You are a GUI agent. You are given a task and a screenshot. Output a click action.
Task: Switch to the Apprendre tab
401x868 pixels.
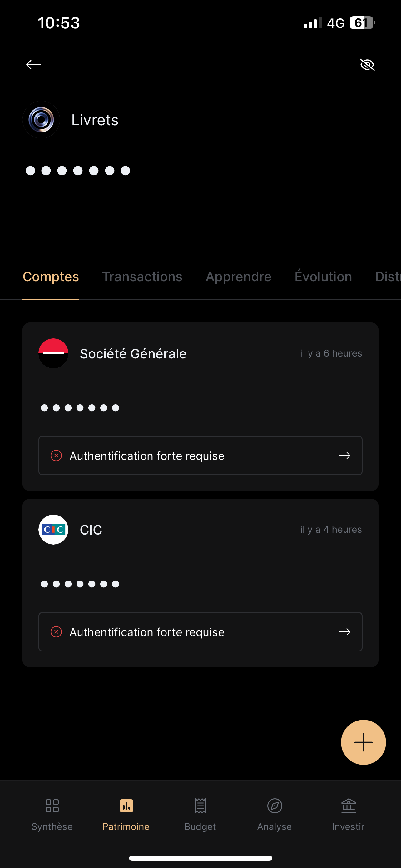tap(238, 277)
